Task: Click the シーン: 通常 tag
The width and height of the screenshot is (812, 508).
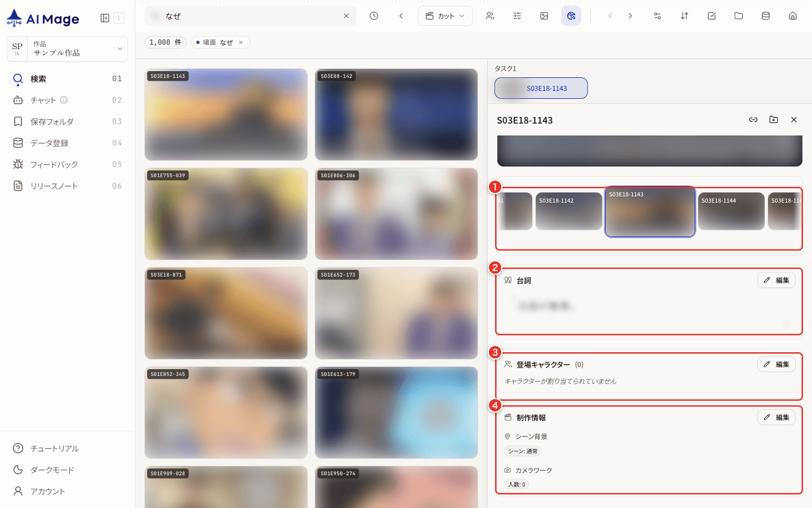Action: click(x=523, y=451)
